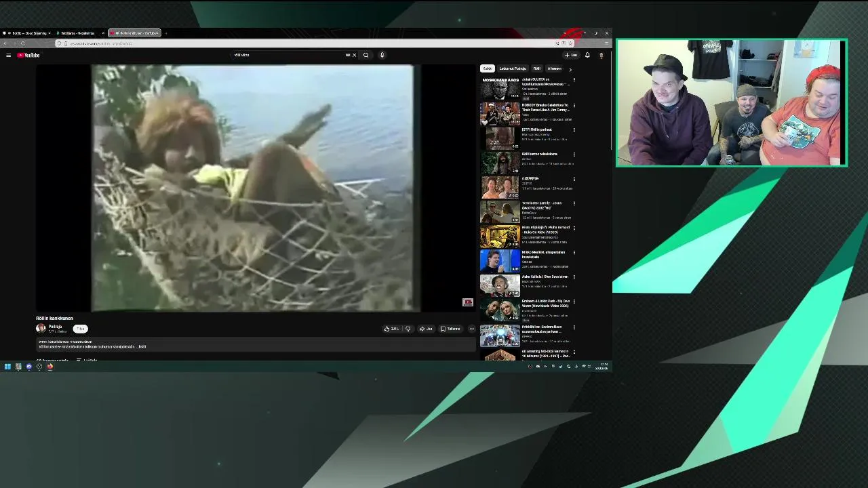This screenshot has height=488, width=868.
Task: Select the 'Kaikki' filter chip
Action: (x=487, y=68)
